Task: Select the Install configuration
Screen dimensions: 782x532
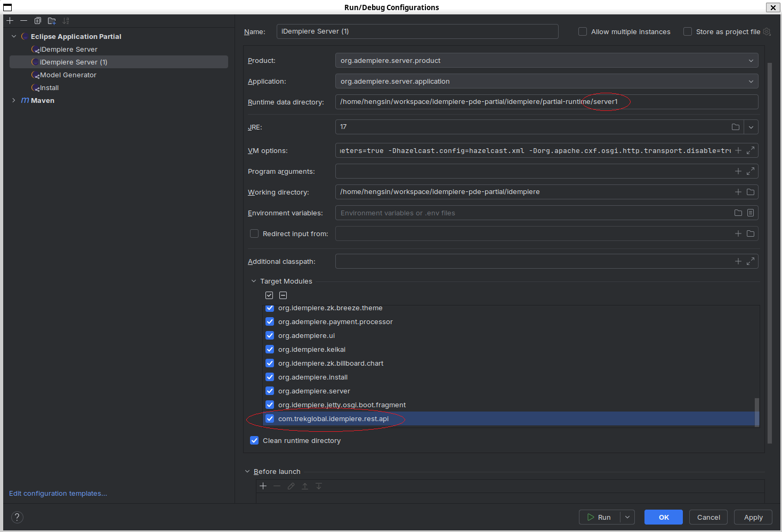Action: click(x=49, y=88)
